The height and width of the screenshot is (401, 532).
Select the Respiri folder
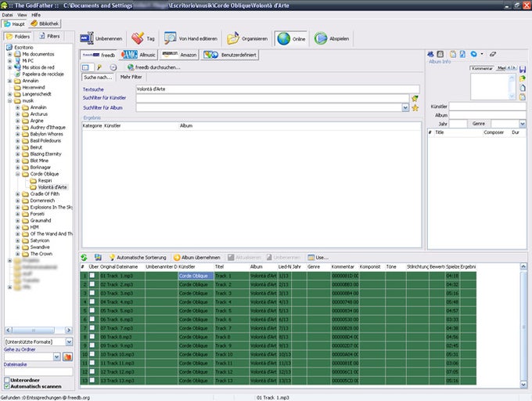[x=45, y=180]
